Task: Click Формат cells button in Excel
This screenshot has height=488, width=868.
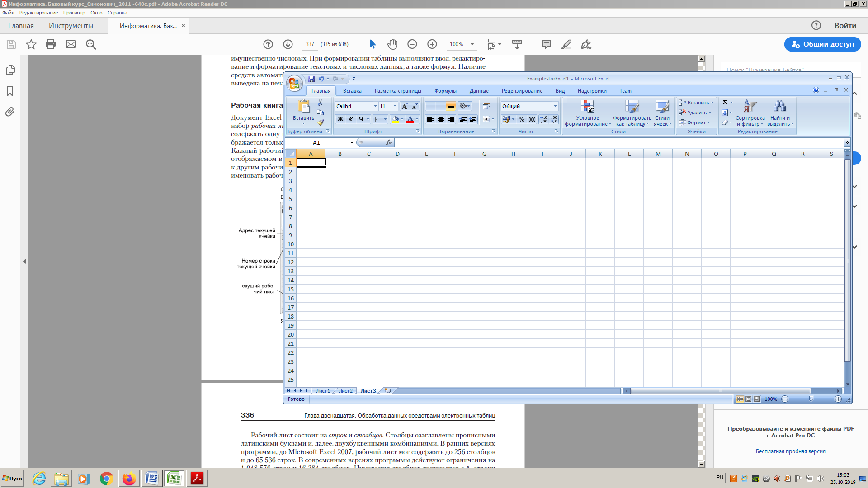Action: tap(694, 122)
